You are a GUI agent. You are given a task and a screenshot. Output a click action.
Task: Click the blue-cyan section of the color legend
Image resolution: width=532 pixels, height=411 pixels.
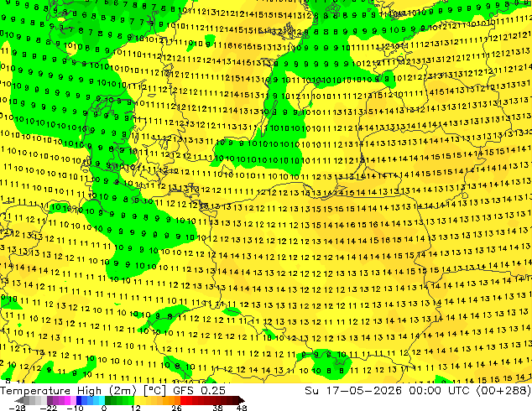pyautogui.click(x=91, y=400)
